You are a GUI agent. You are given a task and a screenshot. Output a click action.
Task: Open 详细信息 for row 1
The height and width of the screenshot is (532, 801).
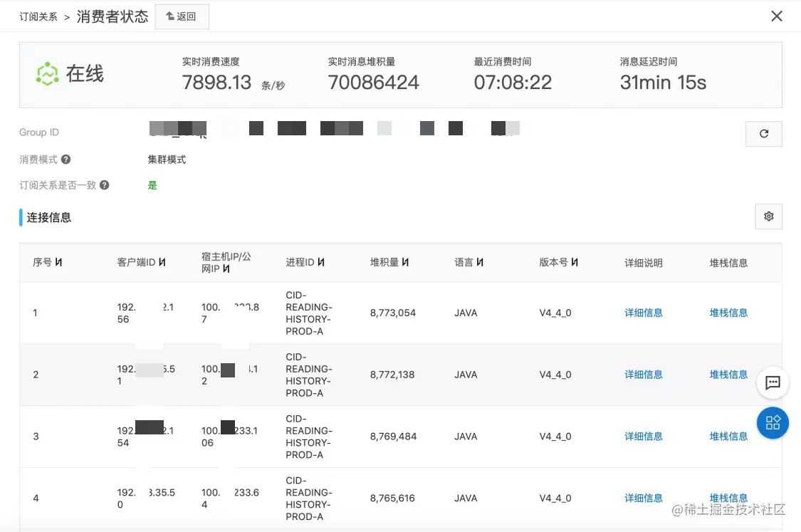(644, 313)
